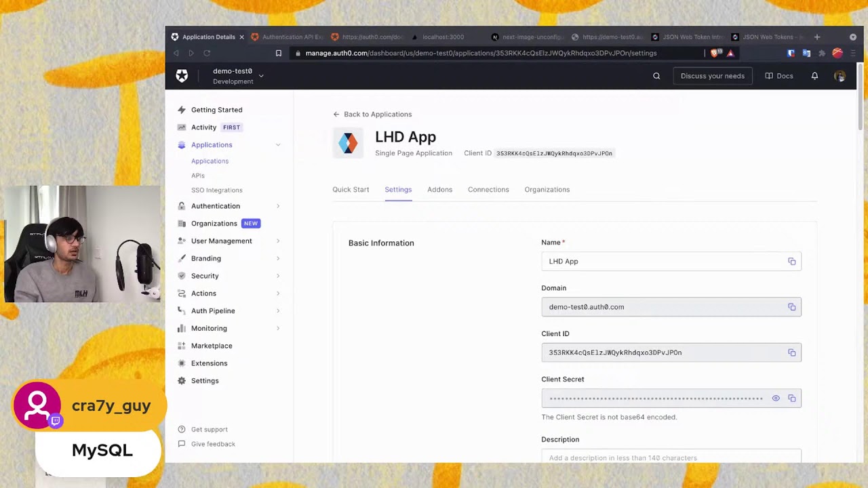Screen dimensions: 868x488
Task: Click the Settings gear icon in the sidebar
Action: pyautogui.click(x=182, y=381)
